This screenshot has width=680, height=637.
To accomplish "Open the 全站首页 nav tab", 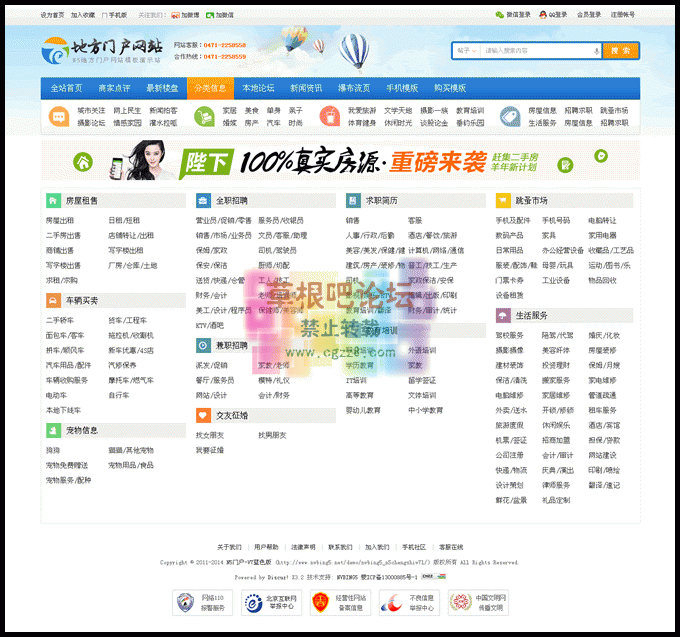I will pos(66,88).
